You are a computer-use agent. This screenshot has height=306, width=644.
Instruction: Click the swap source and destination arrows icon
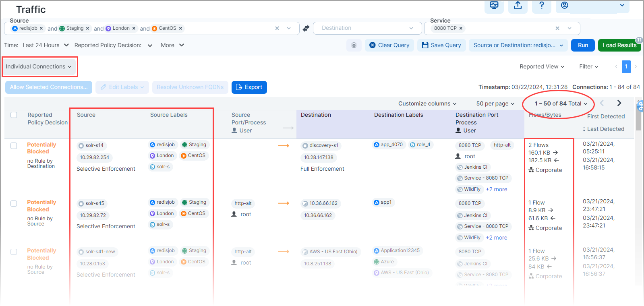click(306, 28)
